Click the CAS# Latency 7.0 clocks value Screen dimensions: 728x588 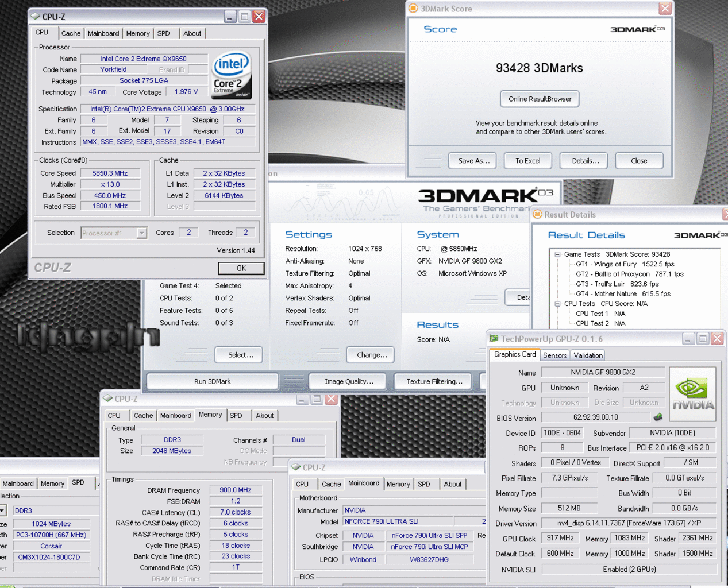(236, 512)
